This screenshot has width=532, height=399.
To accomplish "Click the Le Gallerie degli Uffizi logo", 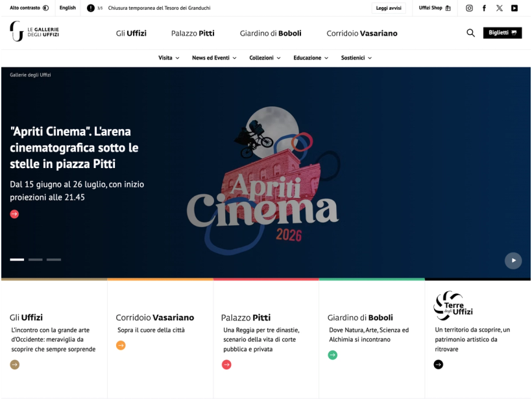I will pos(34,32).
